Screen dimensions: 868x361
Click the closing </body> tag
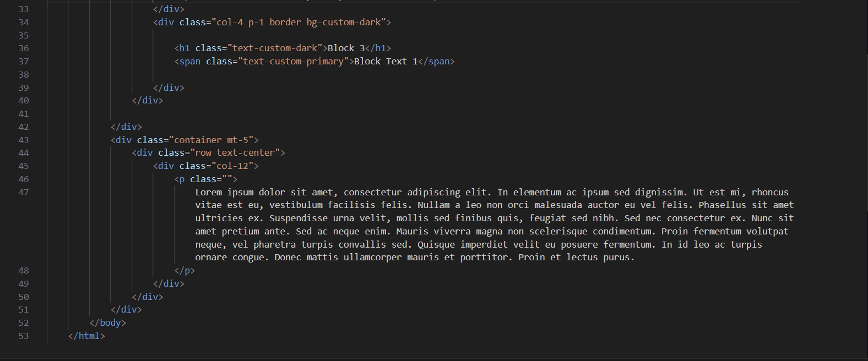108,323
